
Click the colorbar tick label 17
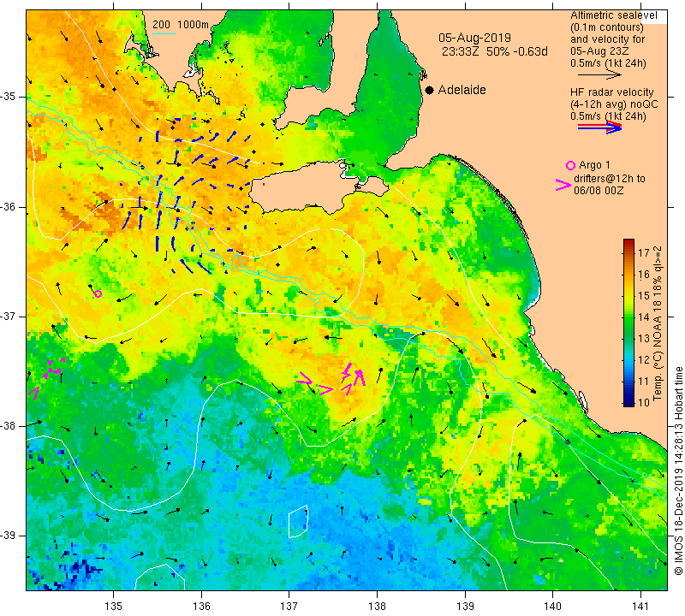point(644,252)
